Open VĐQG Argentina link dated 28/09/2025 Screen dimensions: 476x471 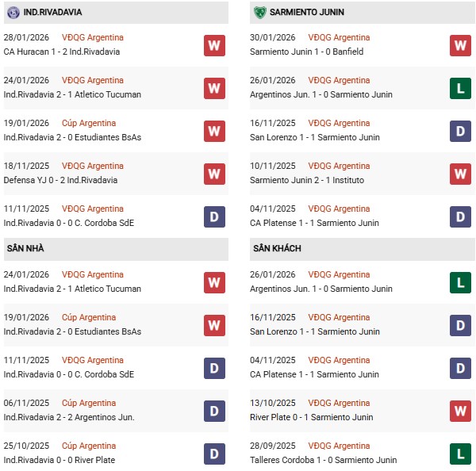point(339,446)
